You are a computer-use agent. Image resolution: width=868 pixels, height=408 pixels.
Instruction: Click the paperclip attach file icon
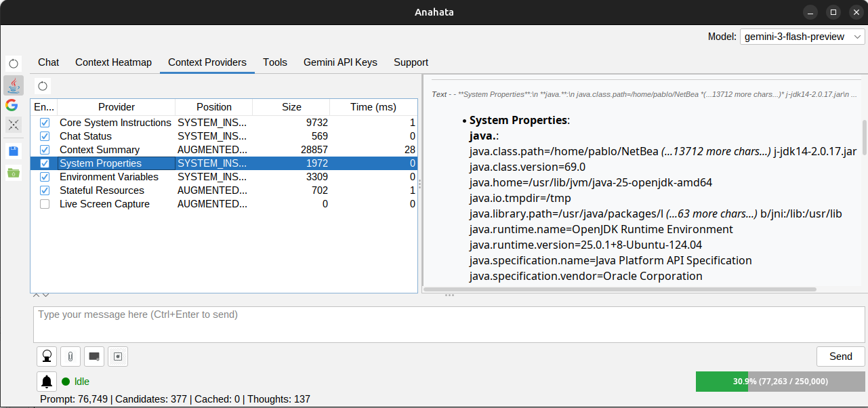click(x=70, y=356)
